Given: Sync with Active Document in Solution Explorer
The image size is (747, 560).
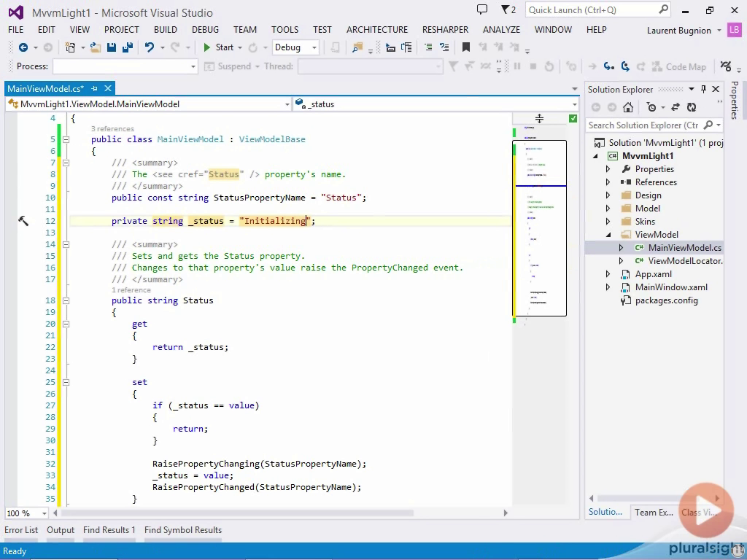Looking at the screenshot, I should [676, 107].
